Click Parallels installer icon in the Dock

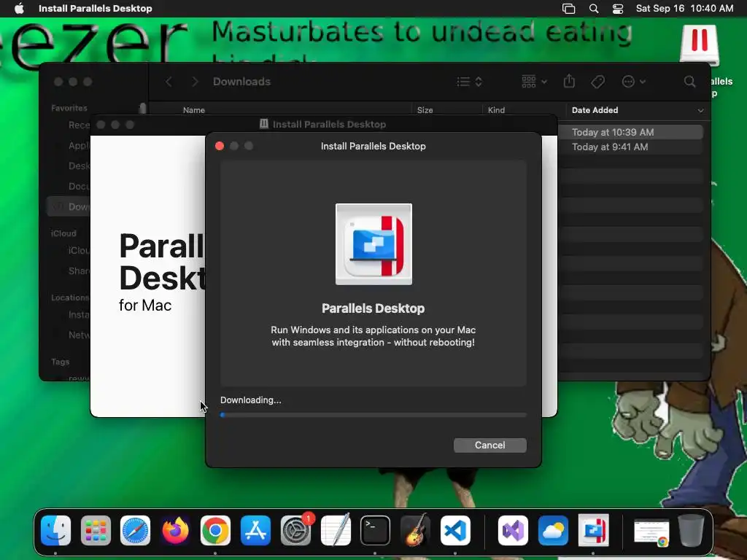593,531
